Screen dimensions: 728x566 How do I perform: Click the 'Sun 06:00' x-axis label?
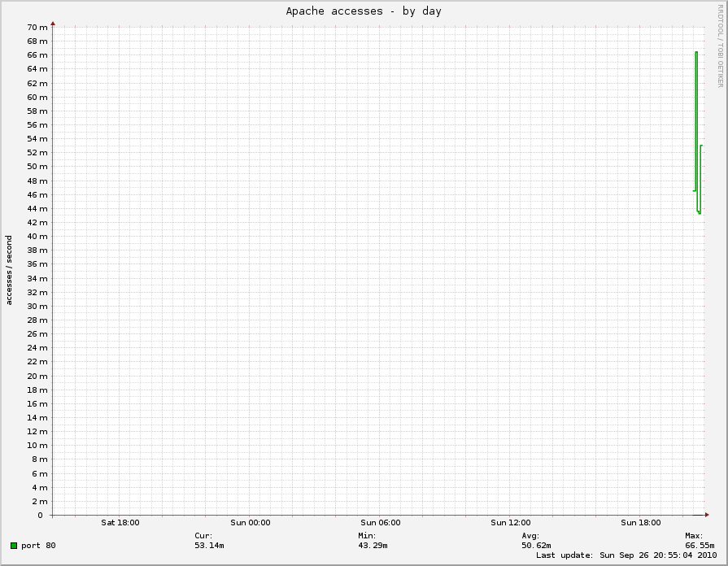(380, 522)
